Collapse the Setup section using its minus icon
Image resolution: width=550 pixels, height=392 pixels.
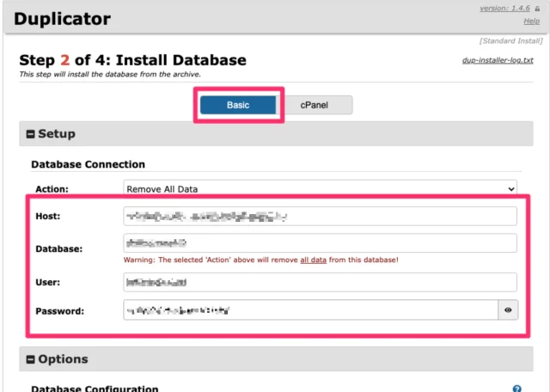pyautogui.click(x=31, y=134)
